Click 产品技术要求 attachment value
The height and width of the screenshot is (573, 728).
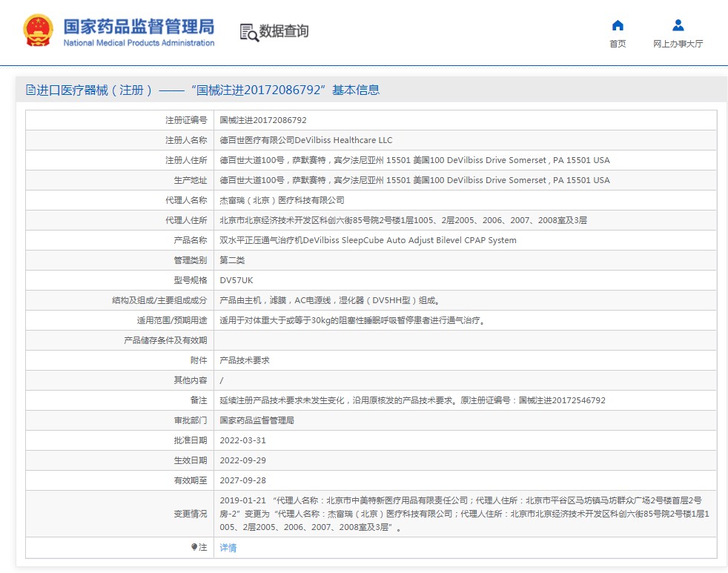pyautogui.click(x=244, y=360)
